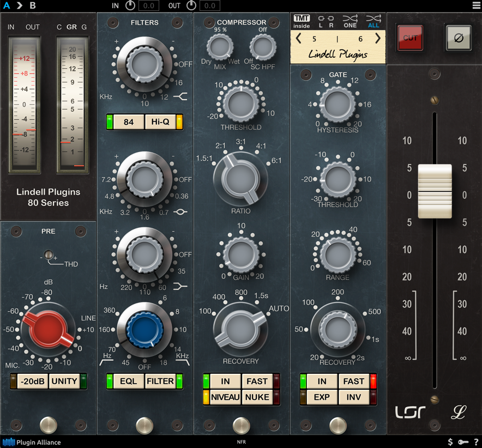The image size is (482, 448).
Task: Go to previous channel with left chevron
Action: (299, 39)
